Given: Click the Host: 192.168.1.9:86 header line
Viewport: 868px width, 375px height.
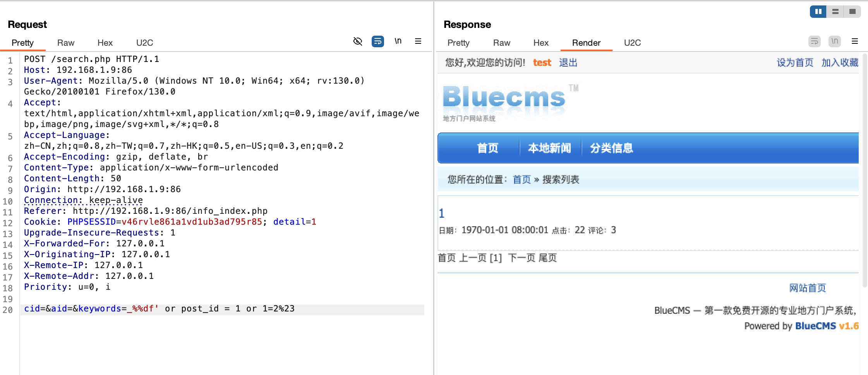Looking at the screenshot, I should 78,70.
